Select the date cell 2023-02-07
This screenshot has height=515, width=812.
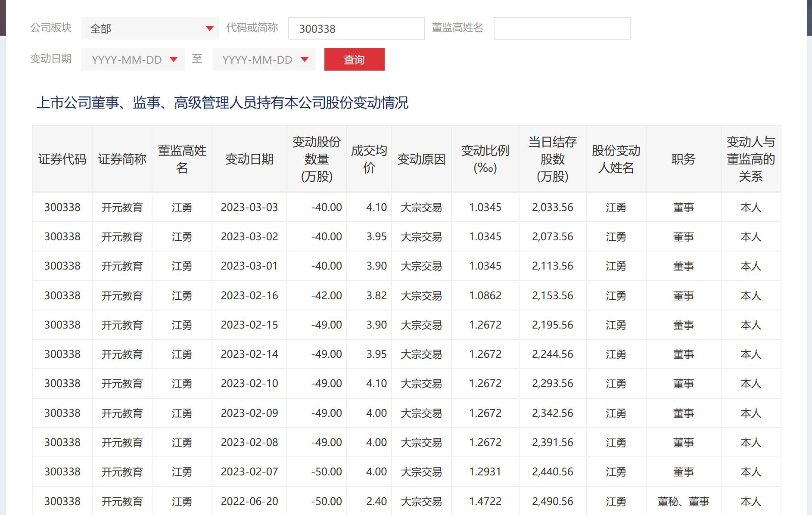(249, 472)
